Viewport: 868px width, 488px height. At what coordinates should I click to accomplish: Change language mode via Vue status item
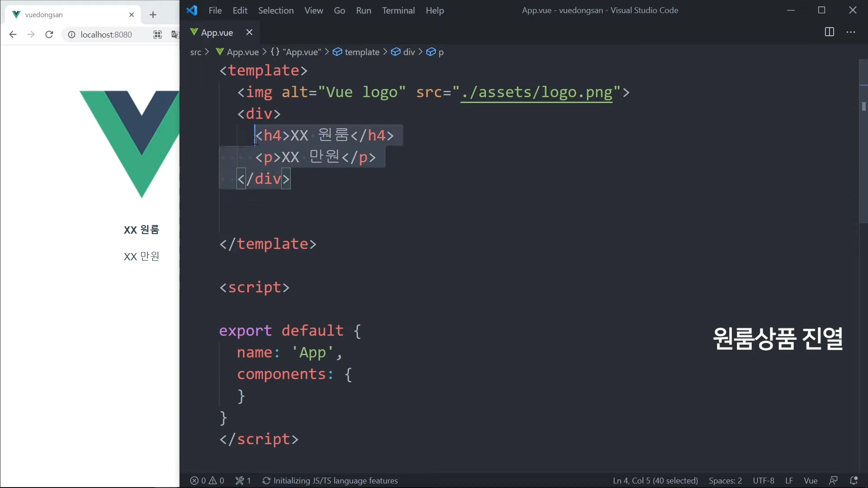coord(810,480)
